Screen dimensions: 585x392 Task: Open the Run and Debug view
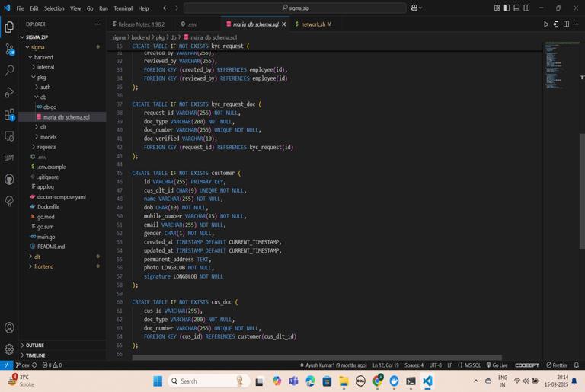9,92
